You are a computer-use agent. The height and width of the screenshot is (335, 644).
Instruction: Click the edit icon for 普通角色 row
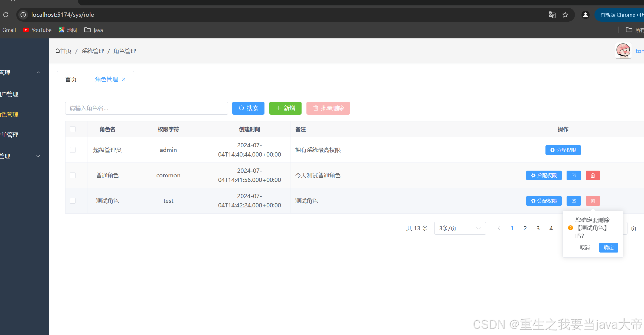(x=573, y=175)
